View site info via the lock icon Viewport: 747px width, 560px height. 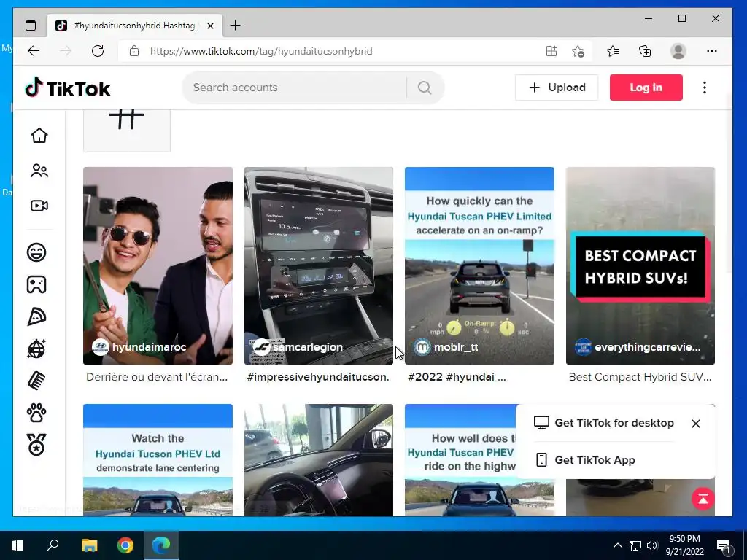coord(134,51)
